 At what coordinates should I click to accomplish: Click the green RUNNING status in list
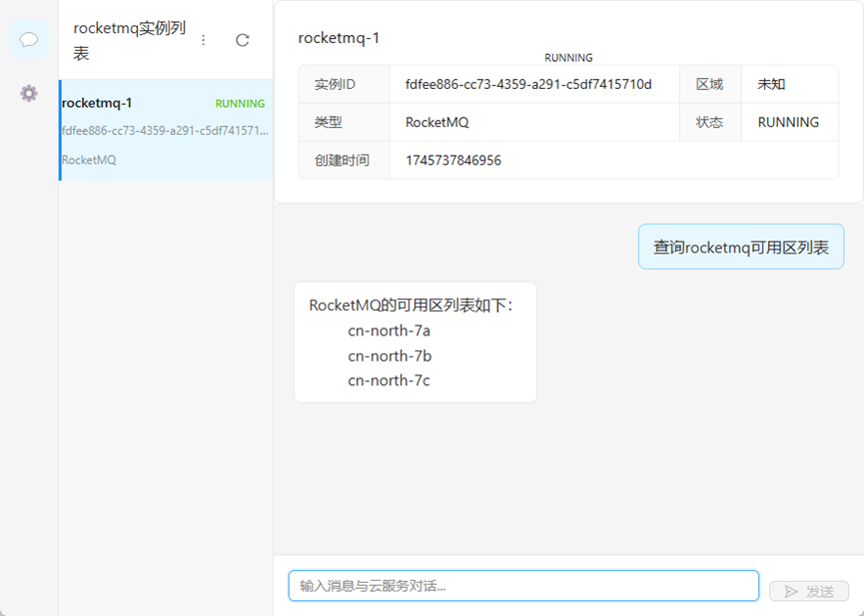pos(240,104)
